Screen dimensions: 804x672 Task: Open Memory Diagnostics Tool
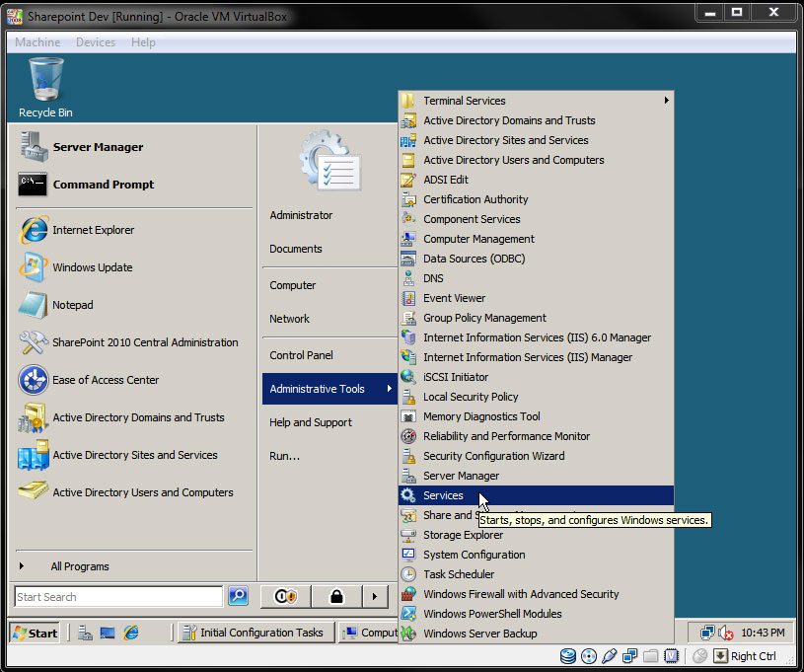pos(536,416)
